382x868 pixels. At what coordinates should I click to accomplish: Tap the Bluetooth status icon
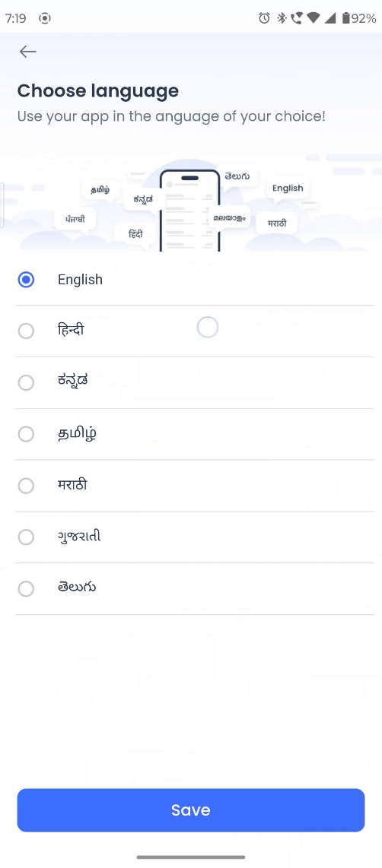coord(281,18)
